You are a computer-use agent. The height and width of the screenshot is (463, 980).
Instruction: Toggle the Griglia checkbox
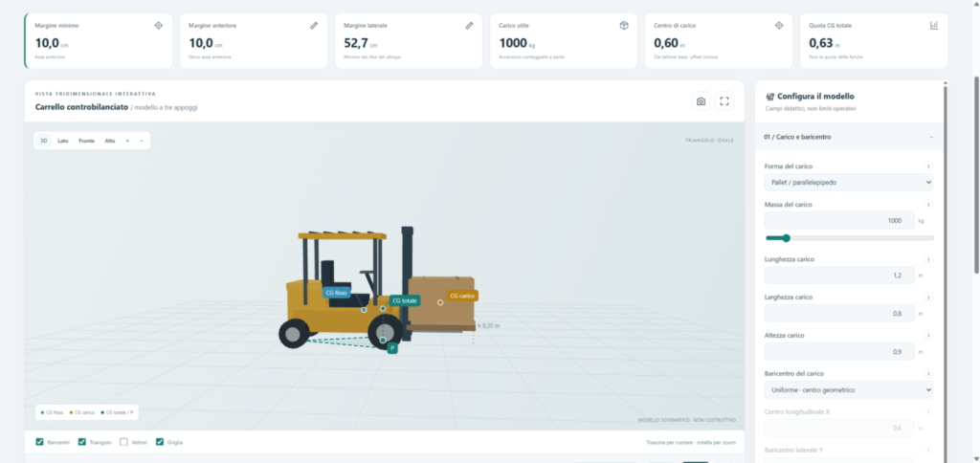[x=160, y=442]
